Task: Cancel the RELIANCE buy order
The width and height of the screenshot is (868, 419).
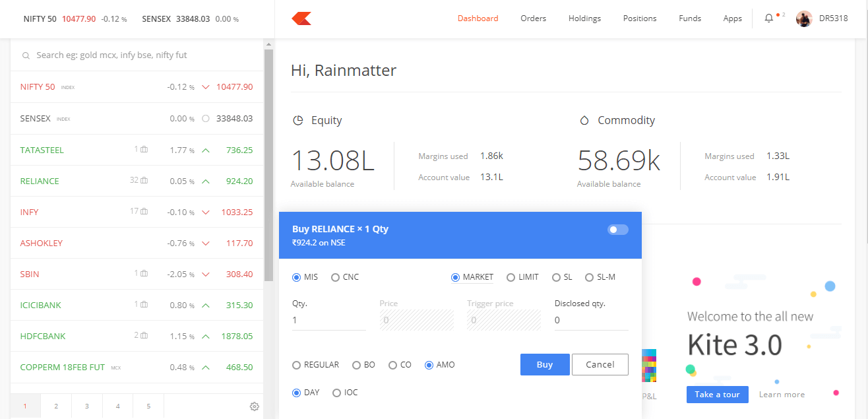Action: pyautogui.click(x=600, y=365)
